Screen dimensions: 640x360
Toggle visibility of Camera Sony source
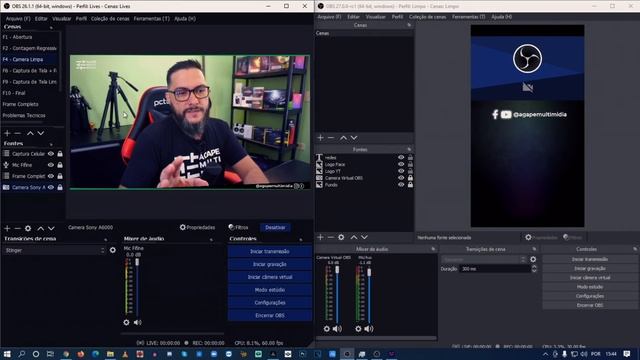pos(51,187)
